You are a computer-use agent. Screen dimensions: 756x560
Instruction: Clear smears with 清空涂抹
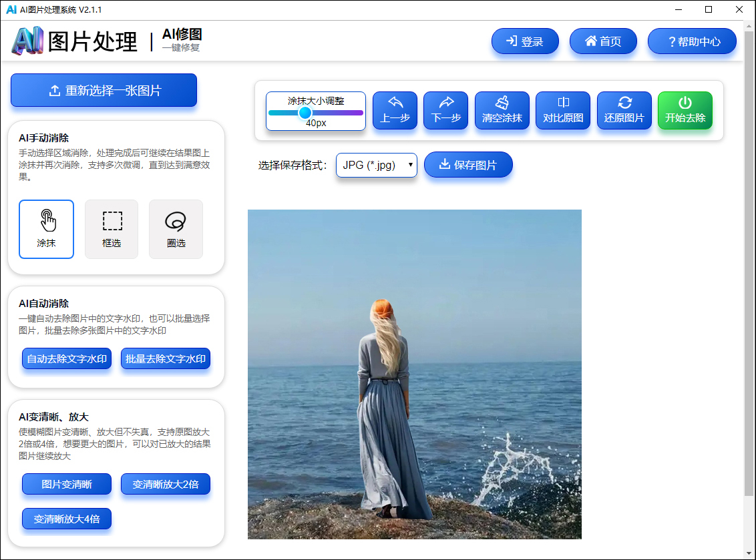[502, 110]
